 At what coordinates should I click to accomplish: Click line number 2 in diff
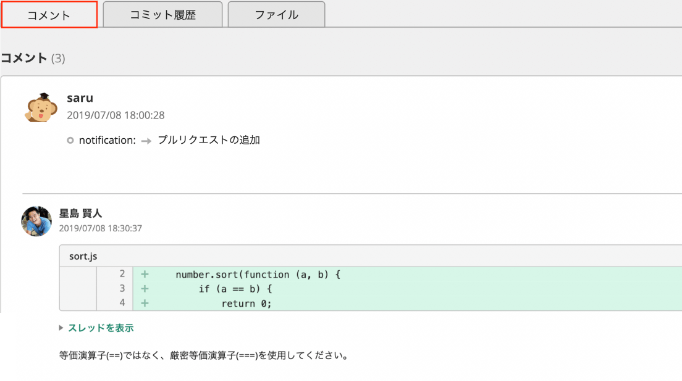point(122,274)
